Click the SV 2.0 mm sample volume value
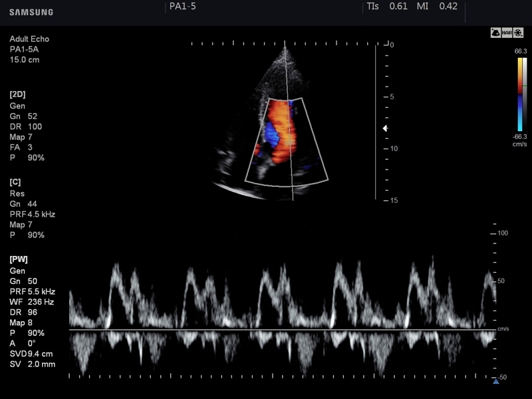Screen dimensions: 532x399 (32, 364)
